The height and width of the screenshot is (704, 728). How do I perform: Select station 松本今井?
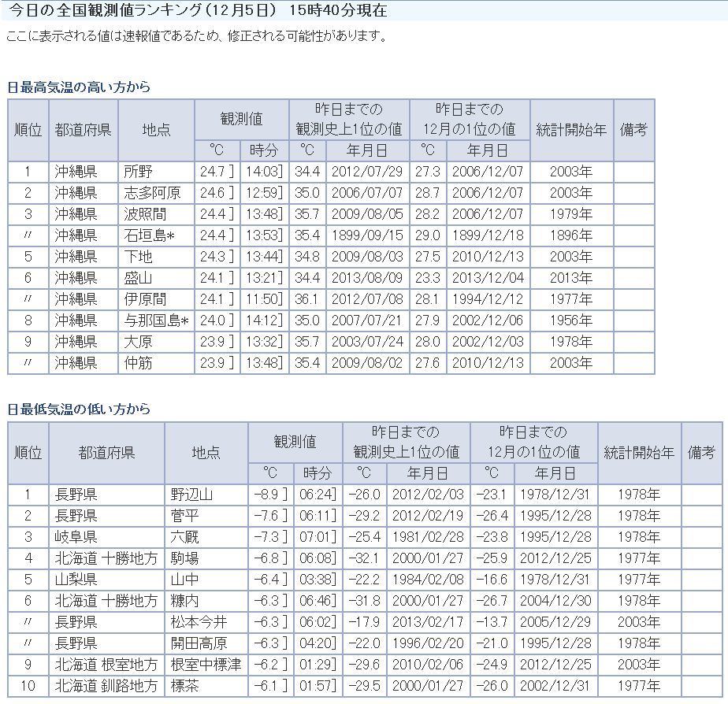coord(199,622)
